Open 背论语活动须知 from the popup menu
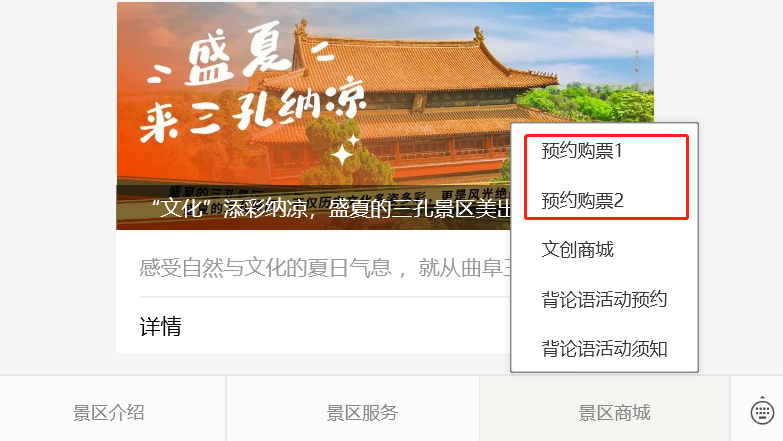 [x=604, y=349]
